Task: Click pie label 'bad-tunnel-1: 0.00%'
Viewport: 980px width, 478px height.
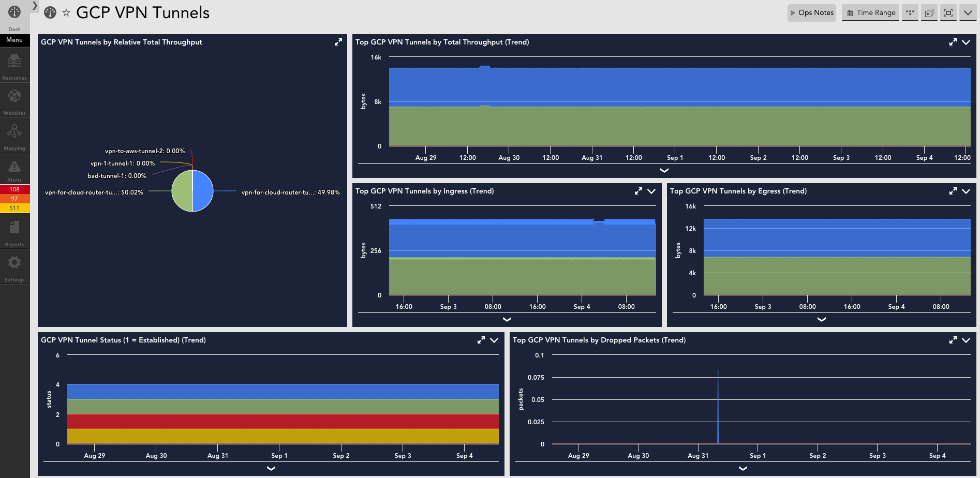Action: [117, 176]
